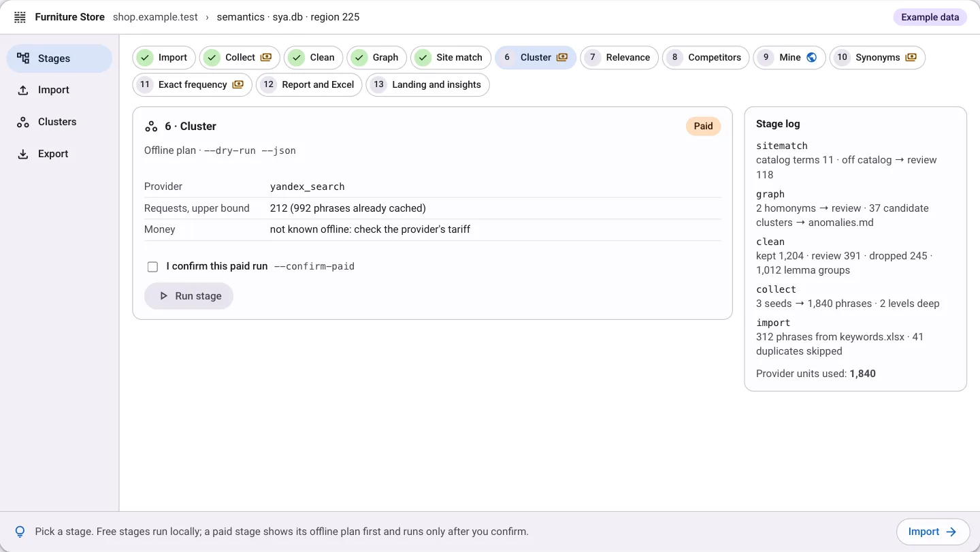Viewport: 980px width, 552px height.
Task: Click the "not known offline" money value
Action: coord(370,229)
